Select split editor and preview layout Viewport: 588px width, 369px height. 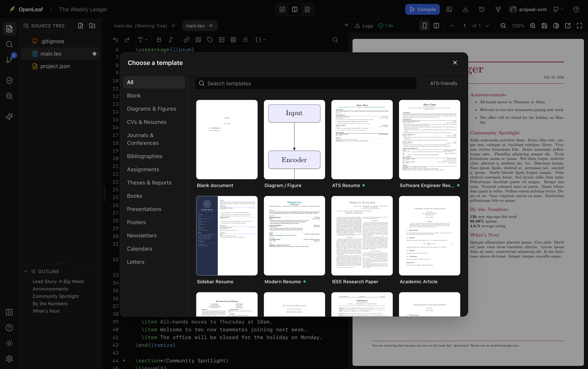coord(295,9)
